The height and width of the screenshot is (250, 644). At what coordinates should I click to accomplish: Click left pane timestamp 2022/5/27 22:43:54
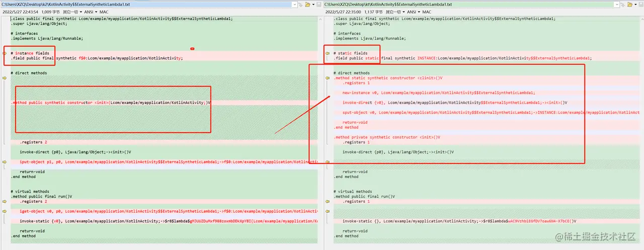point(20,12)
